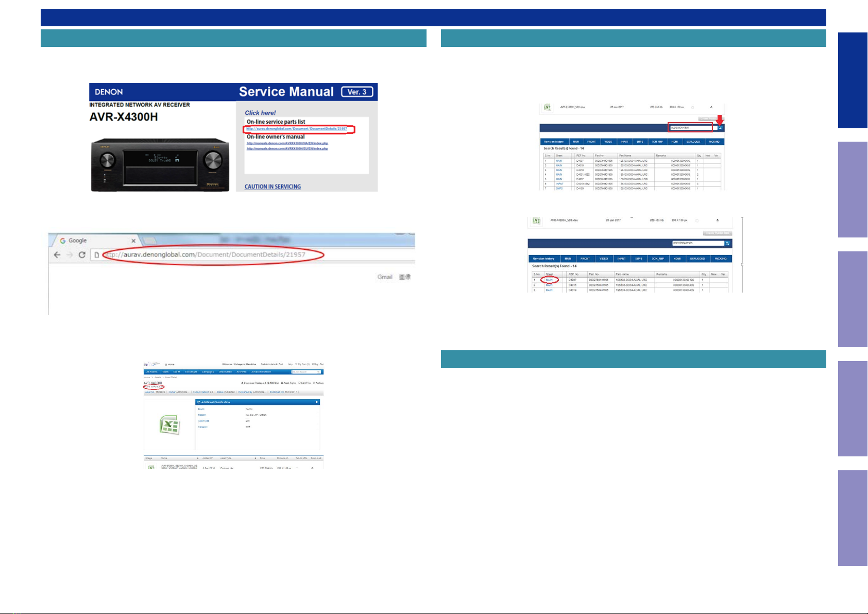868x614 pixels.
Task: Open the SMPS tab in the upper parts list
Action: click(x=640, y=142)
